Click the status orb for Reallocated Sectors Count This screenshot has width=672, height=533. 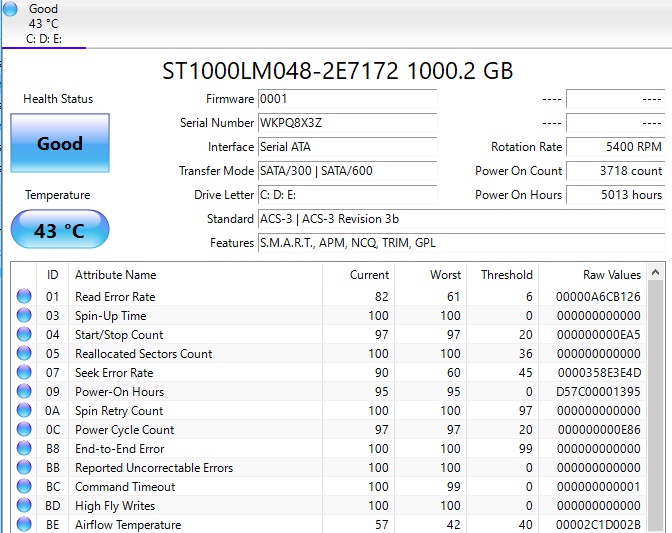point(24,354)
